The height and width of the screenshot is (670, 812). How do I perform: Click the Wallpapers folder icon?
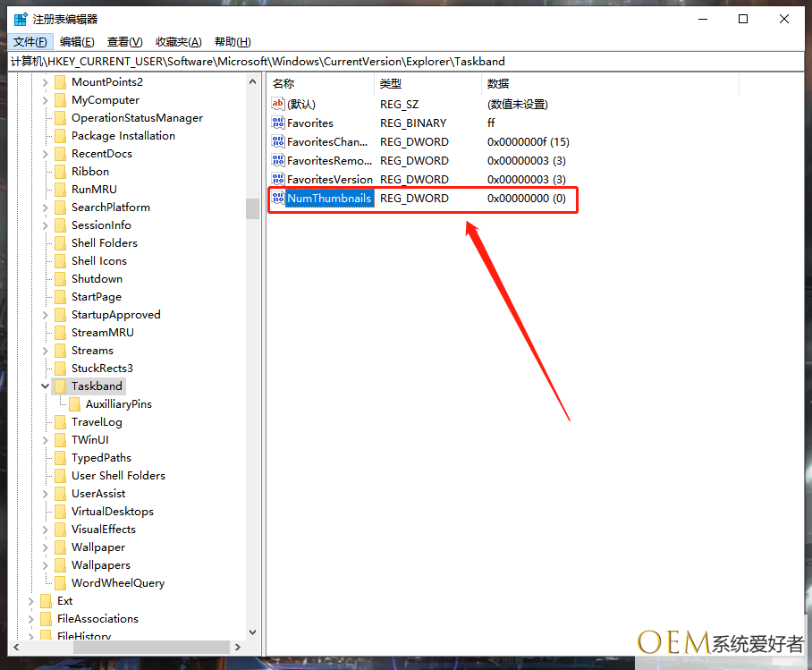(60, 565)
